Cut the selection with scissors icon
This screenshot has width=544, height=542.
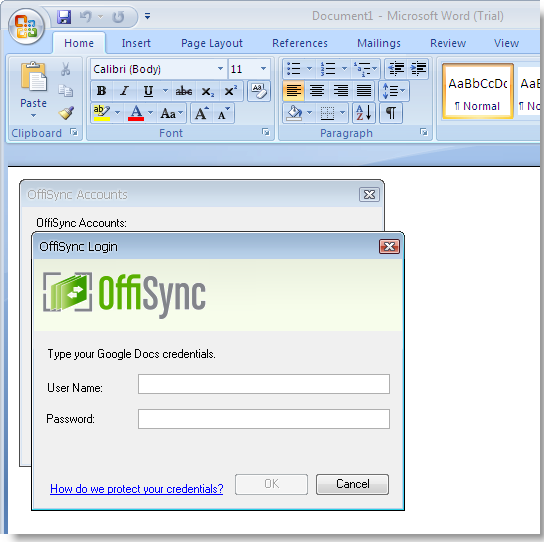(x=65, y=69)
